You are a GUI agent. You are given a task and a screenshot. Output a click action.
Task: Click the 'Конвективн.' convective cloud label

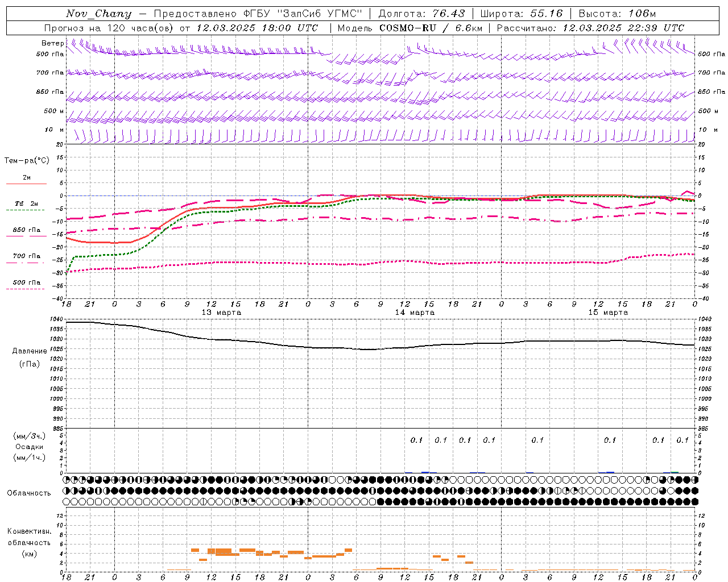29,531
